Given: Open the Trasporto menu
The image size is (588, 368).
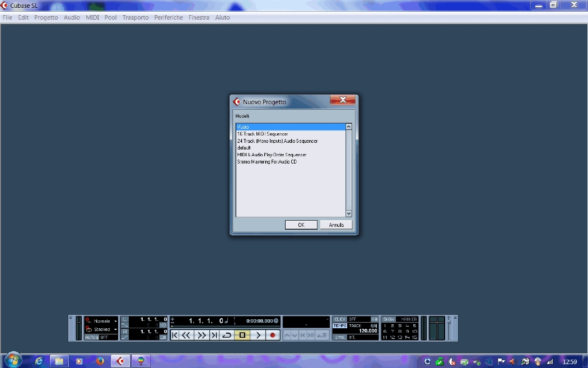Looking at the screenshot, I should click(136, 17).
